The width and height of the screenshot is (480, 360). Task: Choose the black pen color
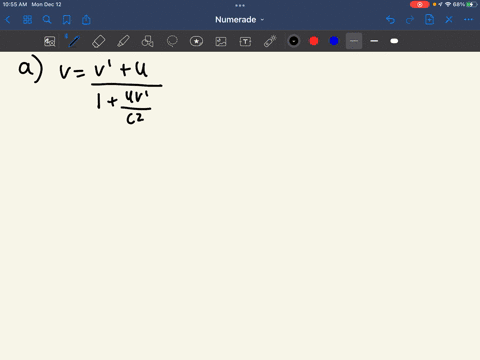(x=294, y=41)
